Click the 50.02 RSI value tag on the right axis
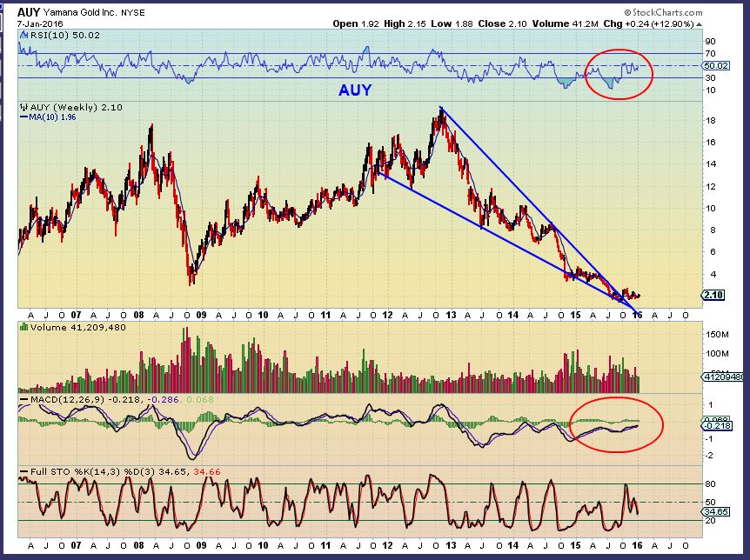Screen dimensions: 750x560 point(717,65)
